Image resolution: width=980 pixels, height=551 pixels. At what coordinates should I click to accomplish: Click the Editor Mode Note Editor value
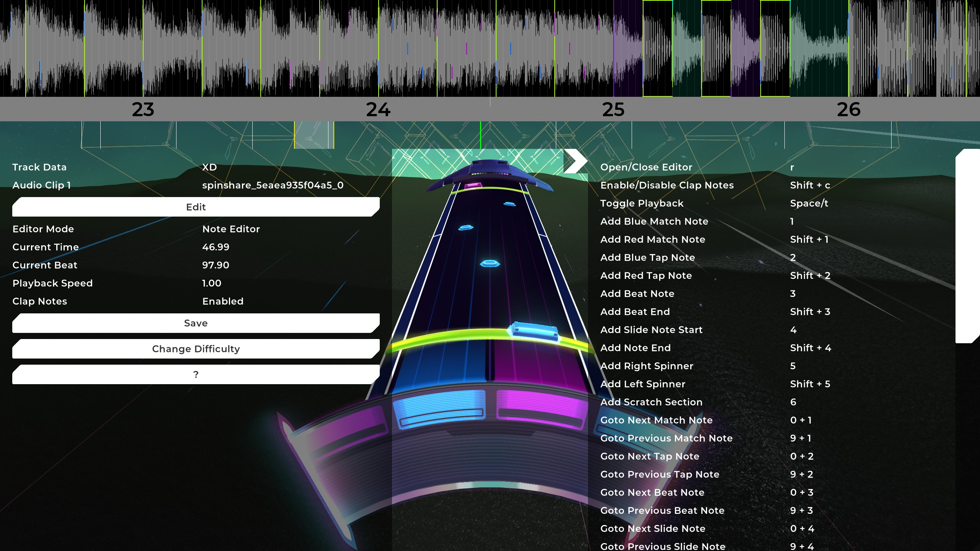coord(231,229)
